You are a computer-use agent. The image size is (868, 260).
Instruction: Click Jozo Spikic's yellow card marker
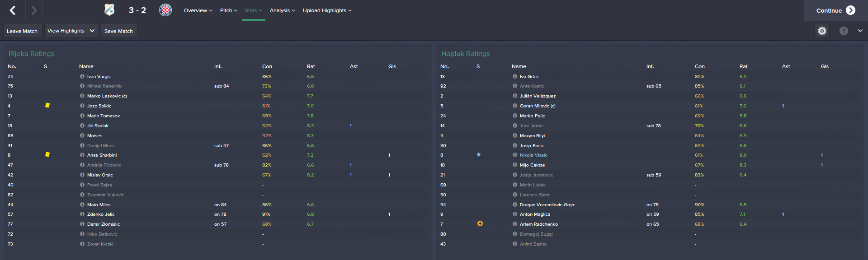(x=47, y=105)
